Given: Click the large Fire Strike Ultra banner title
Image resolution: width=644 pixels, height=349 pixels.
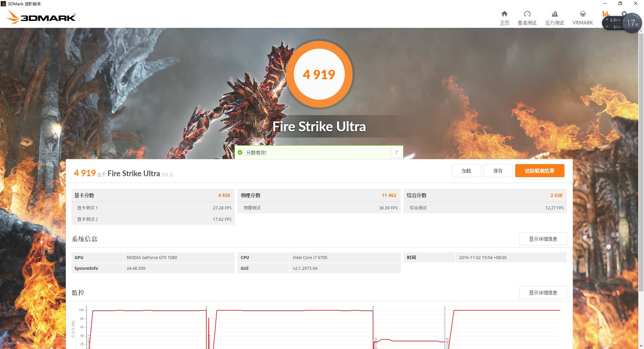Looking at the screenshot, I should (x=319, y=127).
